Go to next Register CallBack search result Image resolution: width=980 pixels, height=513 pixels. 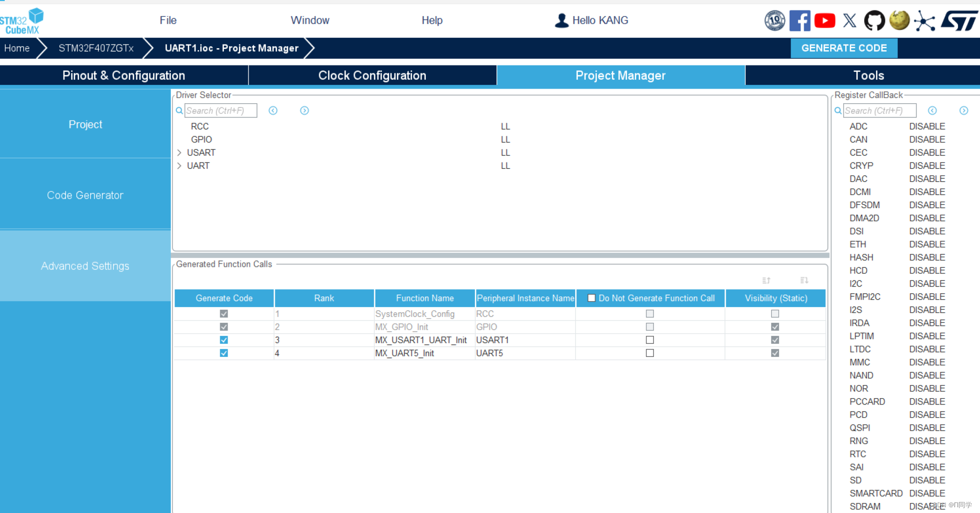click(x=964, y=111)
